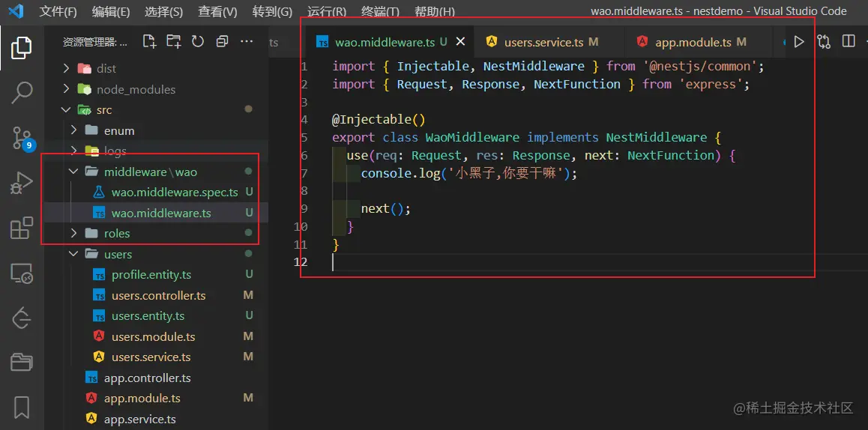Close the wao.middleware.ts tab

[x=460, y=41]
